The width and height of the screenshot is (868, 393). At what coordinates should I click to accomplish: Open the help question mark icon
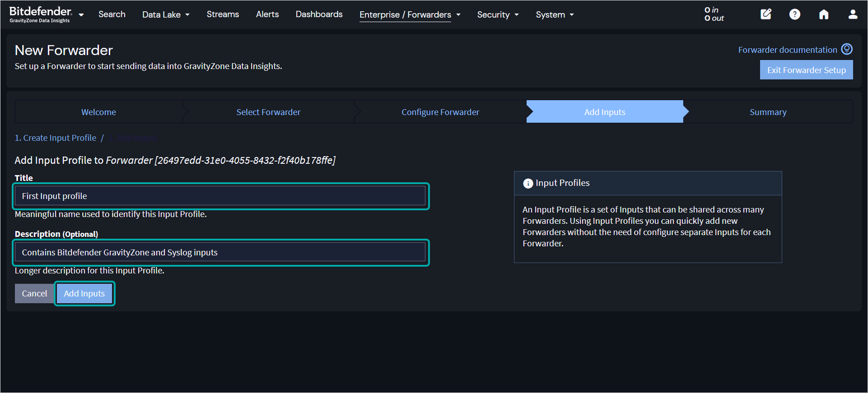(795, 14)
